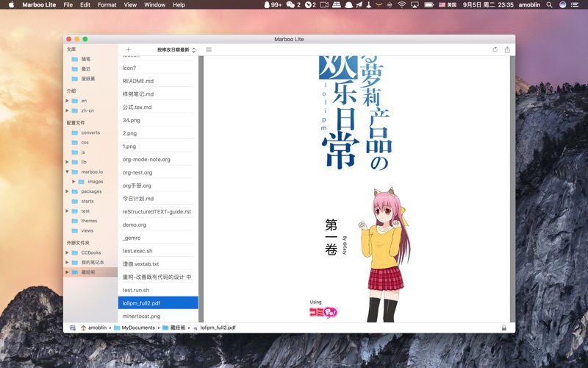
Task: Select the views folder
Action: tap(87, 230)
